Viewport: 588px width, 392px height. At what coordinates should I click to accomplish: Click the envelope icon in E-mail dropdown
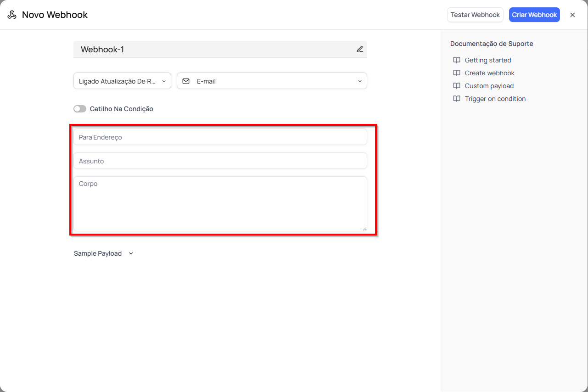tap(186, 81)
